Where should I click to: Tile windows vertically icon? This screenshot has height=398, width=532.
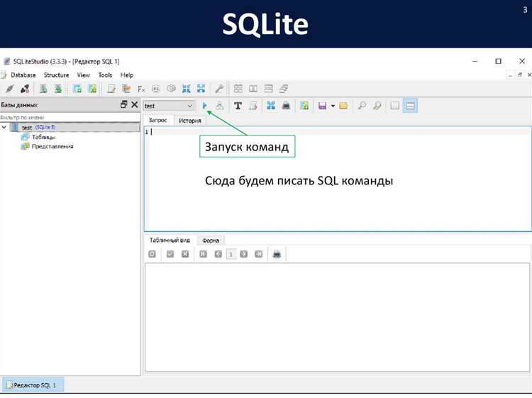click(x=268, y=89)
